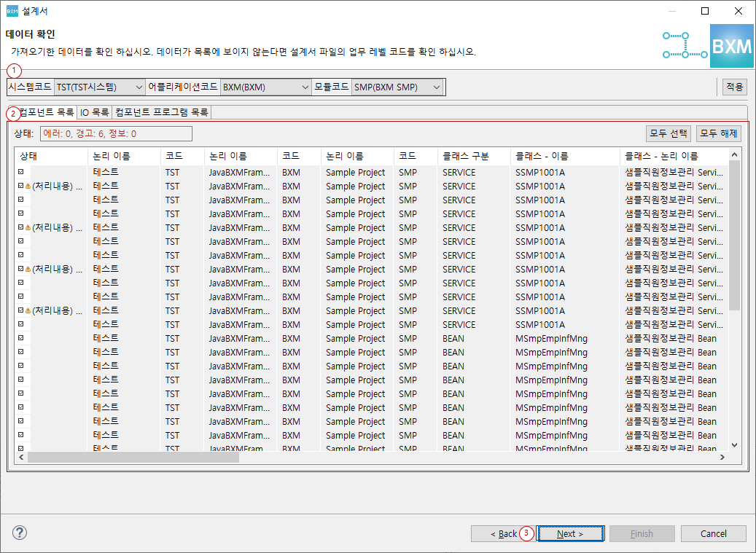Click the 모두 해제 (Deselect All) button
The height and width of the screenshot is (553, 756).
717,133
